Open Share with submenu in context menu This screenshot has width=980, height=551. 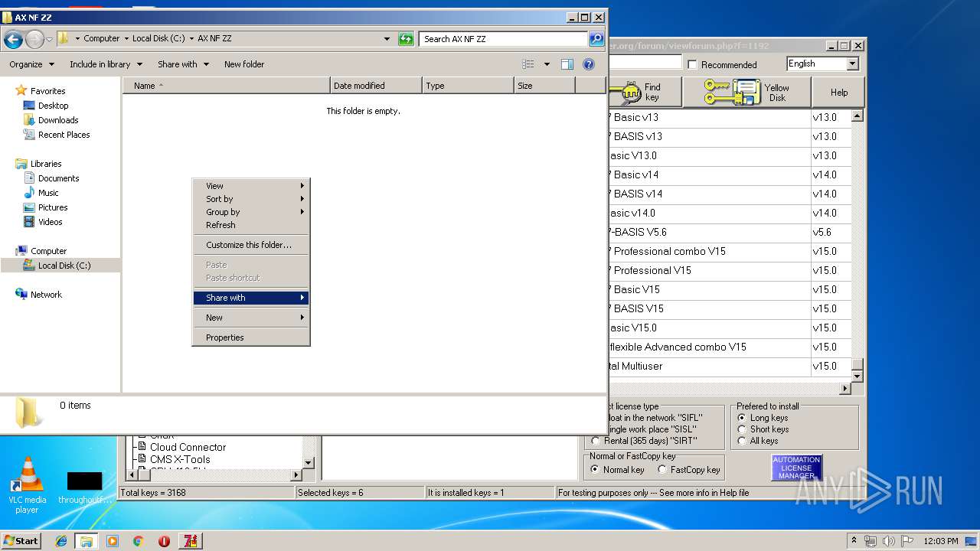251,298
